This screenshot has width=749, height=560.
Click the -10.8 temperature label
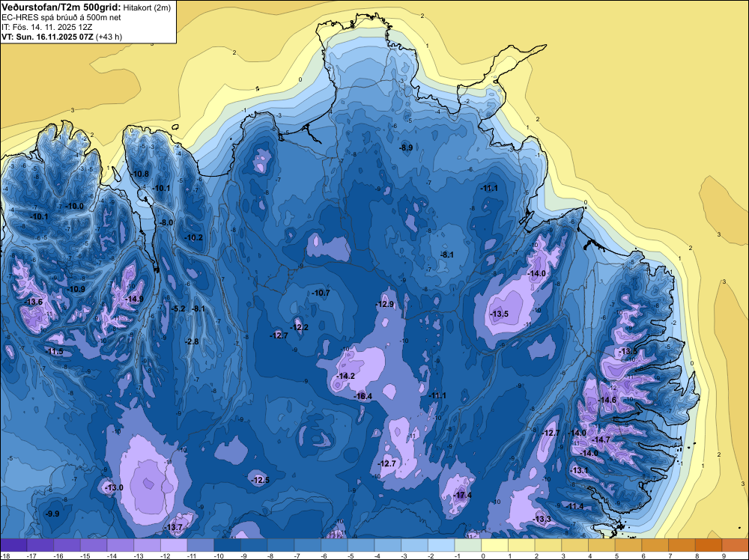[x=141, y=174]
